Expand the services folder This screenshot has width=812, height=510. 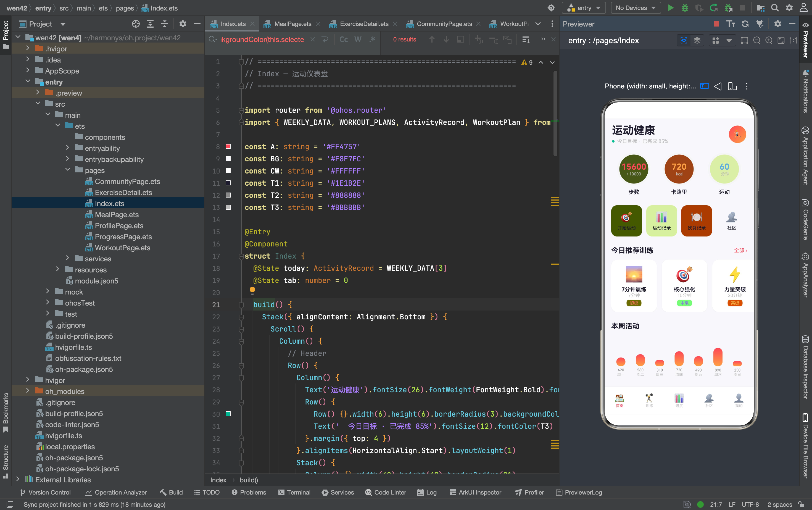click(67, 258)
